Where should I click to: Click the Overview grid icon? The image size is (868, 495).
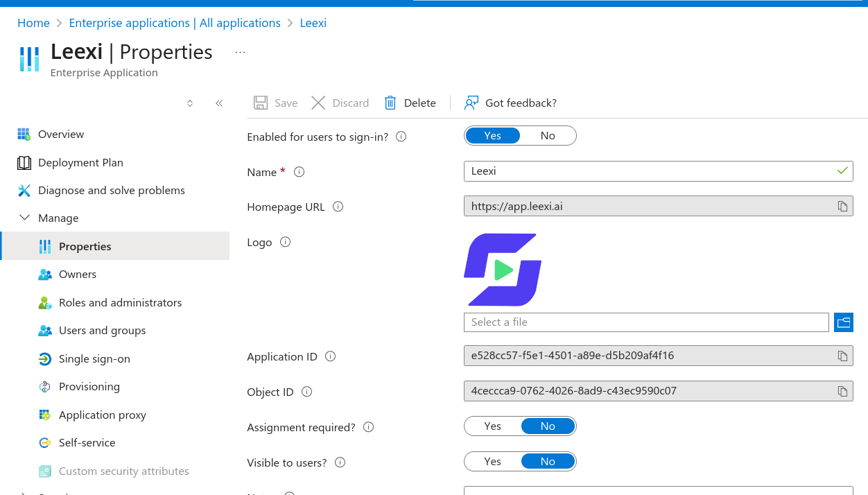pyautogui.click(x=24, y=134)
